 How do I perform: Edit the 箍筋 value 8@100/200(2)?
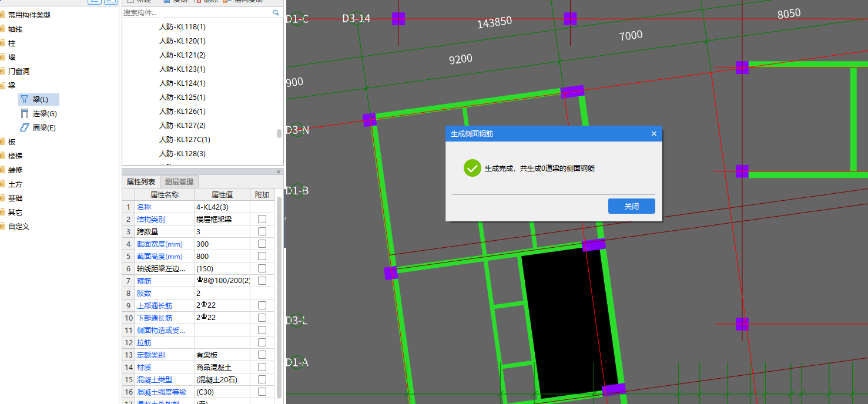222,281
